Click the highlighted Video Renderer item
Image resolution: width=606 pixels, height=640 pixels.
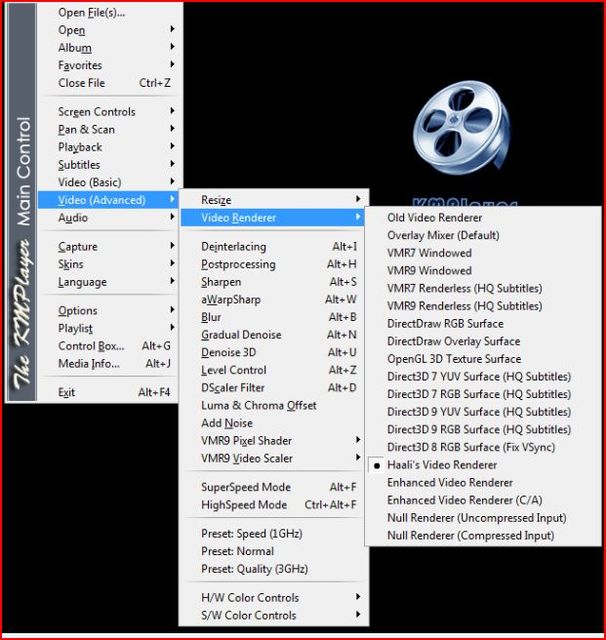(x=273, y=218)
